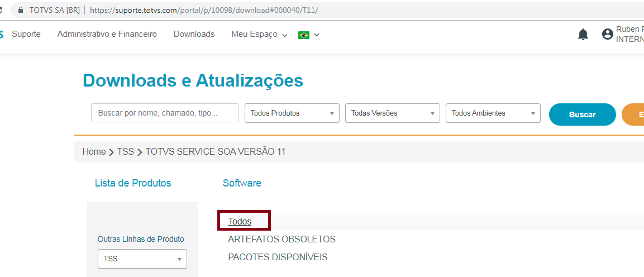Screen dimensions: 644x277
Task: Open the Todos Produtos dropdown
Action: pyautogui.click(x=292, y=113)
